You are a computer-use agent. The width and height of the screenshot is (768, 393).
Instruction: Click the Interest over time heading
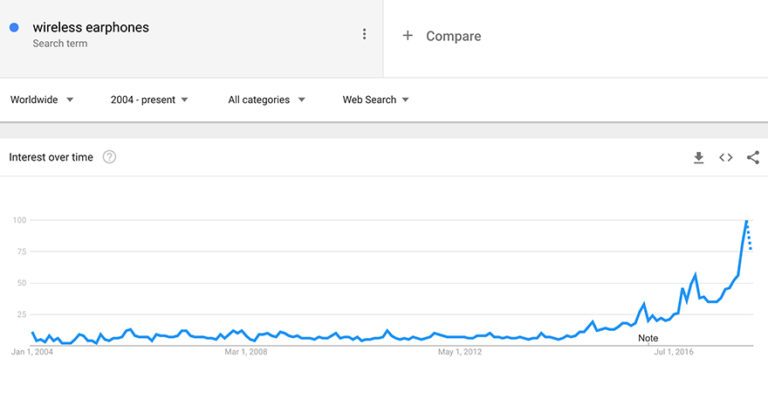[x=51, y=157]
